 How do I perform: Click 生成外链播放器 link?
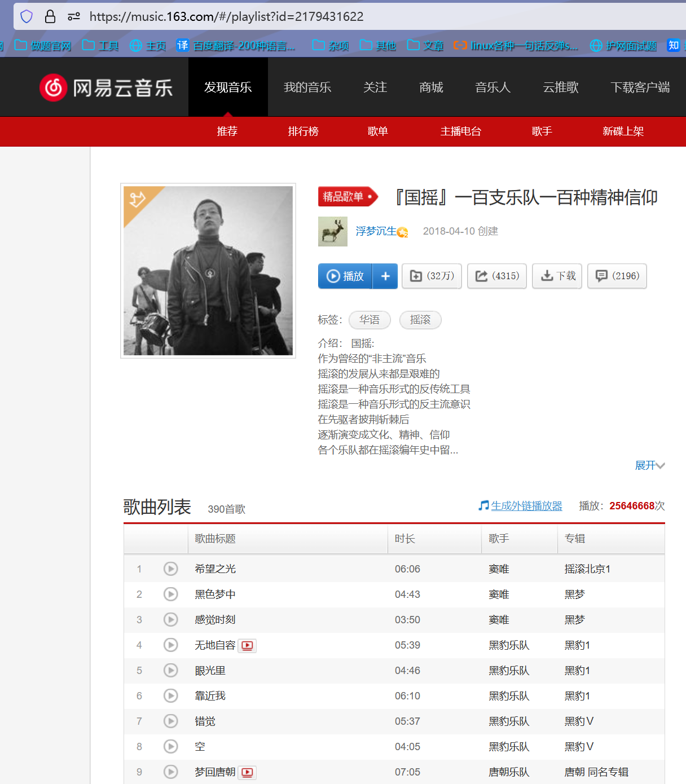pos(526,506)
